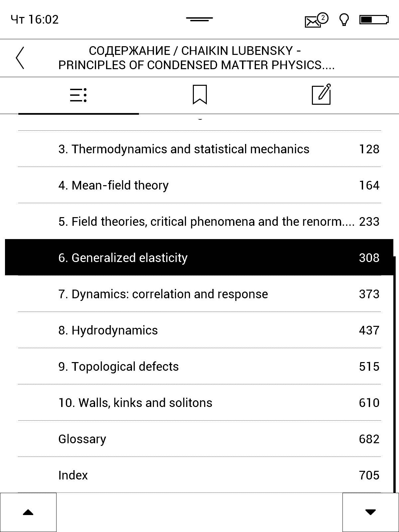399x532 pixels.
Task: Open chapter 3 Thermodynamics and statistical mechanics
Action: (x=199, y=149)
